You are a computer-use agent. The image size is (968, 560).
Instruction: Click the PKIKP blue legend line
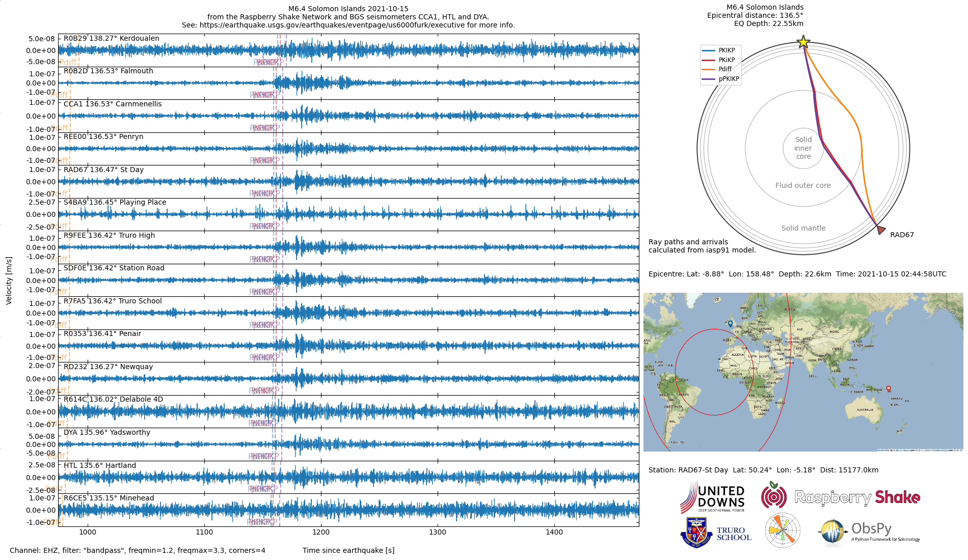pyautogui.click(x=709, y=50)
